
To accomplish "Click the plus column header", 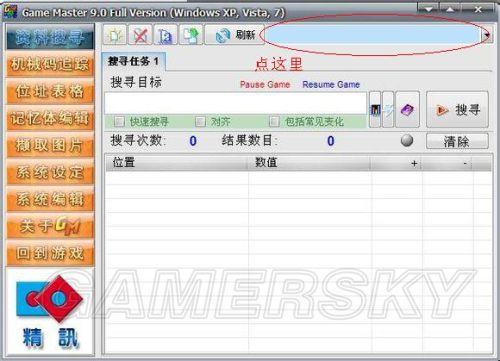I will click(397, 163).
